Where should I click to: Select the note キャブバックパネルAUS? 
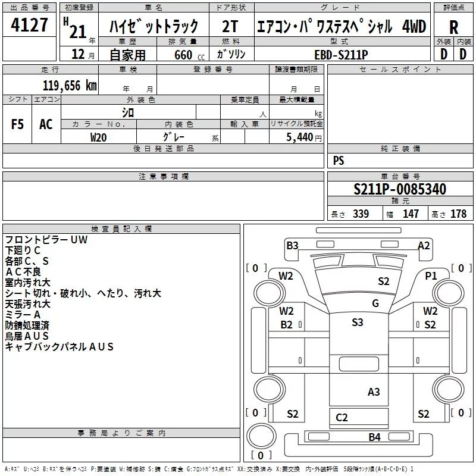59,346
